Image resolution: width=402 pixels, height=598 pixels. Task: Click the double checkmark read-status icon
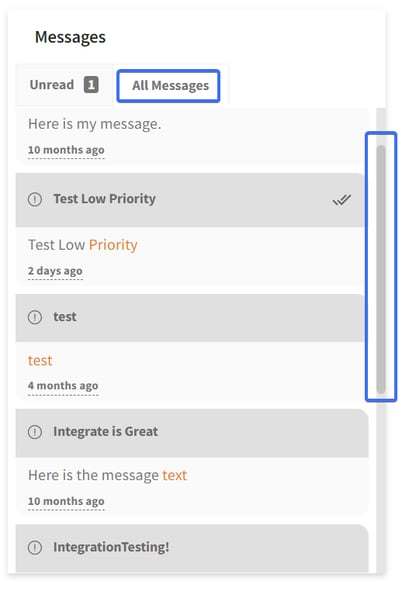pyautogui.click(x=341, y=199)
